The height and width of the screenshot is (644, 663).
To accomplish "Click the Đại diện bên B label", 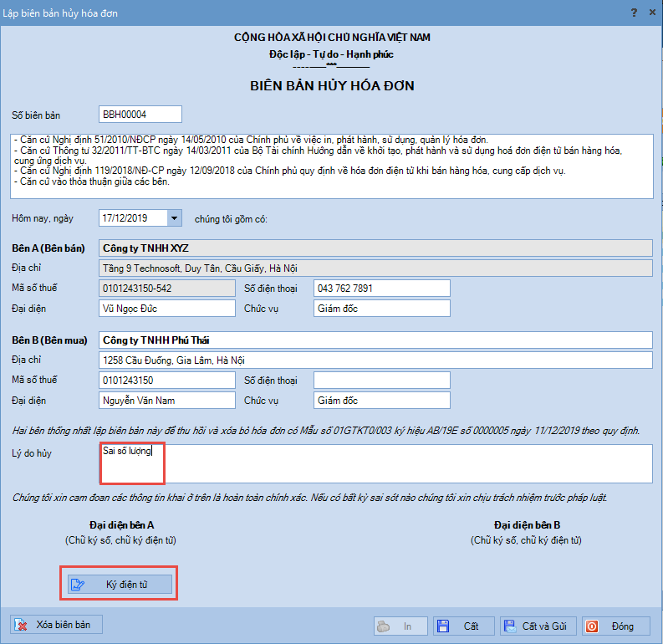I will [x=527, y=525].
